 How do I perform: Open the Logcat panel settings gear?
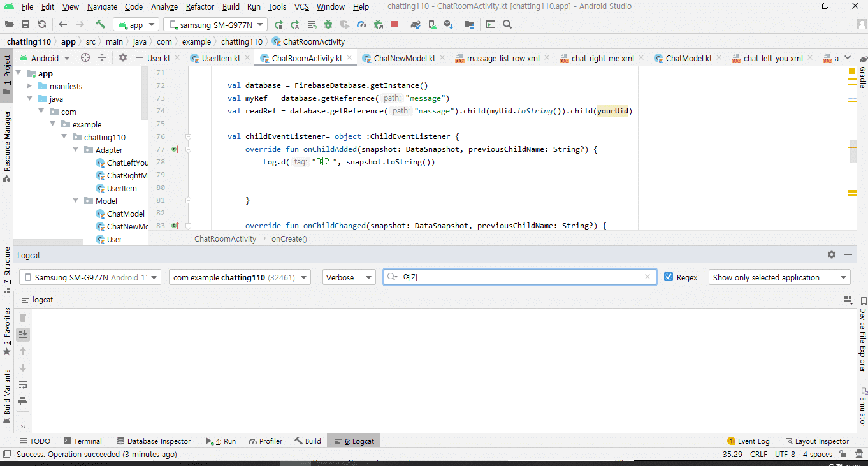[831, 254]
